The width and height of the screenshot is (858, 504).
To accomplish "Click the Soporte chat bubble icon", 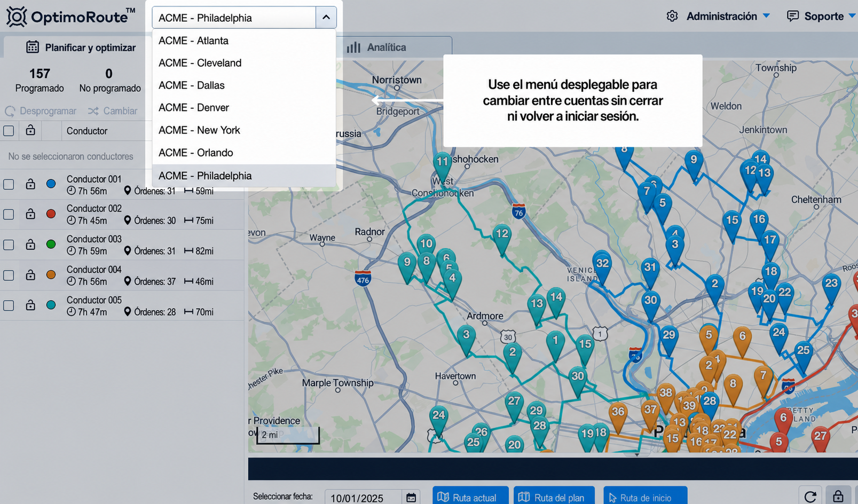I will (x=793, y=16).
